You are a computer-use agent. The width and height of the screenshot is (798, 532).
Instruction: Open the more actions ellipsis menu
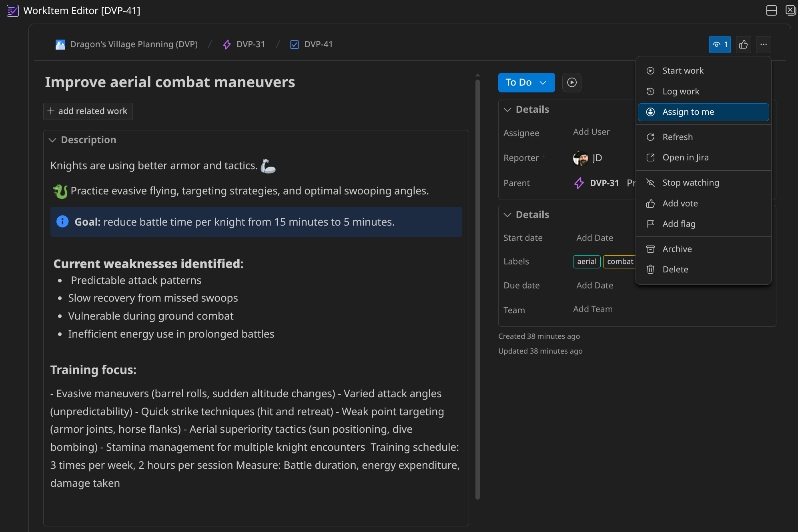pos(763,44)
